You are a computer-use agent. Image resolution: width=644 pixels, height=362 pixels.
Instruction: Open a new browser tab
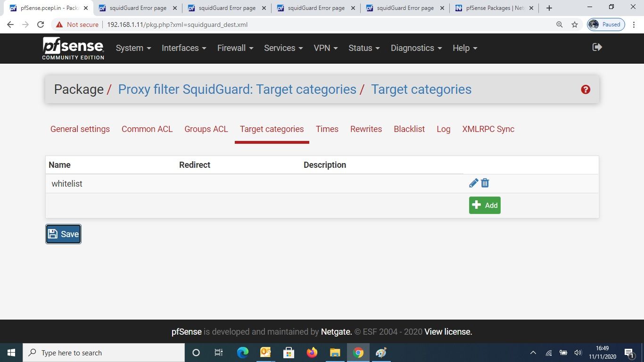click(x=549, y=8)
